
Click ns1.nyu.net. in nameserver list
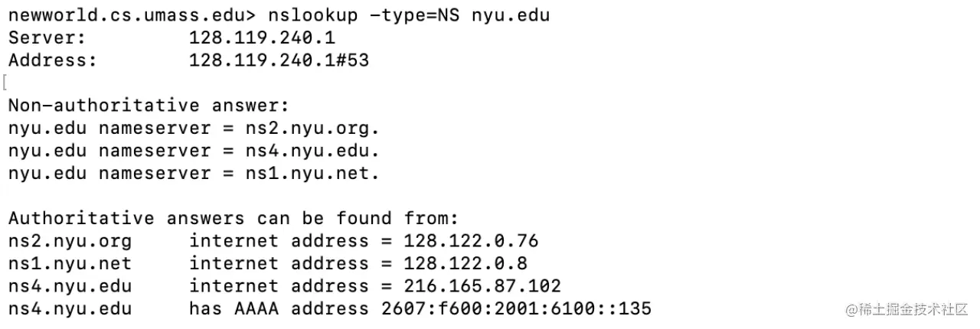coord(312,173)
